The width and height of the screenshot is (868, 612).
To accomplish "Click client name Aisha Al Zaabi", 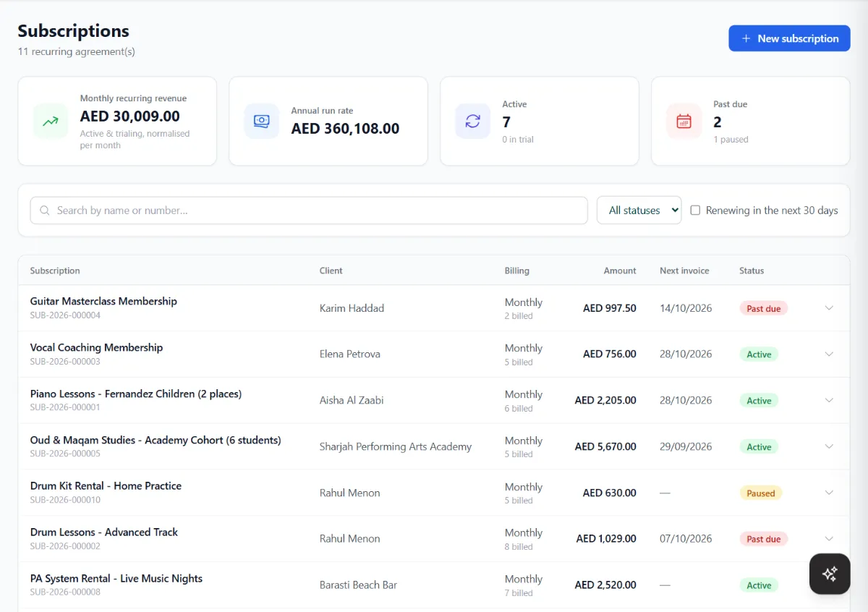I will coord(352,400).
